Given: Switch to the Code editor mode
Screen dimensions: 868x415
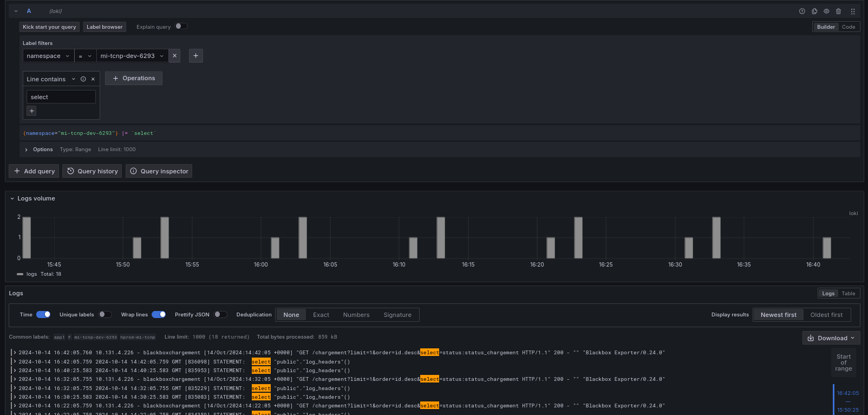Looking at the screenshot, I should click(x=849, y=27).
